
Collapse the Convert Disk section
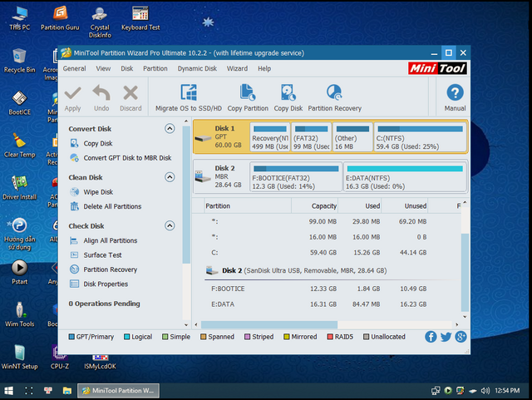pyautogui.click(x=170, y=128)
